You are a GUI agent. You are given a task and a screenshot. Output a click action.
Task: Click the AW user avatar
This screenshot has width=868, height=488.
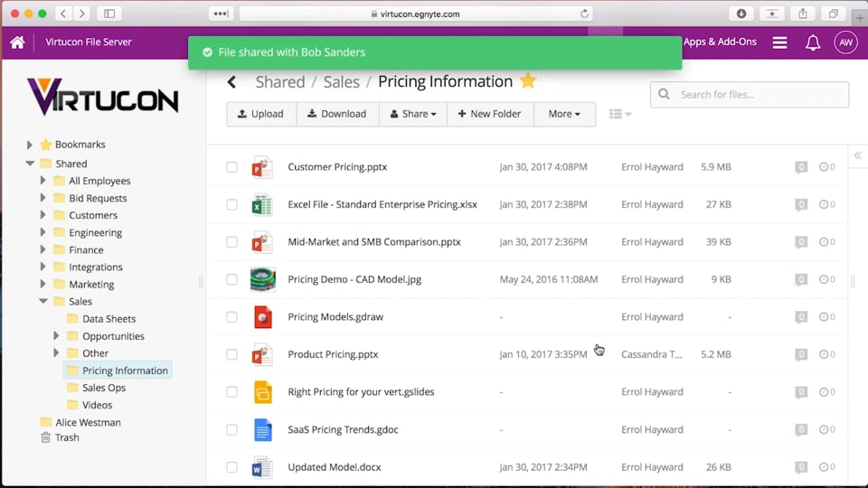pyautogui.click(x=845, y=42)
